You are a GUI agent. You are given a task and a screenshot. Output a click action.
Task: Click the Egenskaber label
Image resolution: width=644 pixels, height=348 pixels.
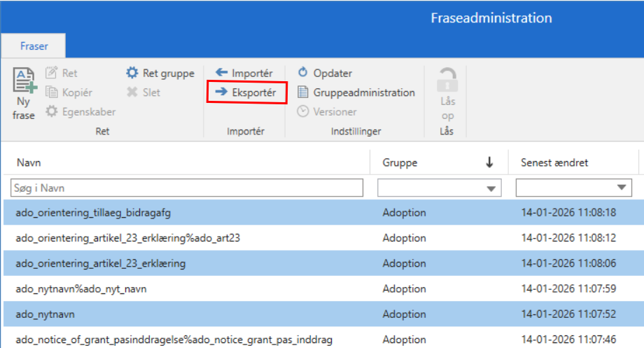(x=89, y=112)
